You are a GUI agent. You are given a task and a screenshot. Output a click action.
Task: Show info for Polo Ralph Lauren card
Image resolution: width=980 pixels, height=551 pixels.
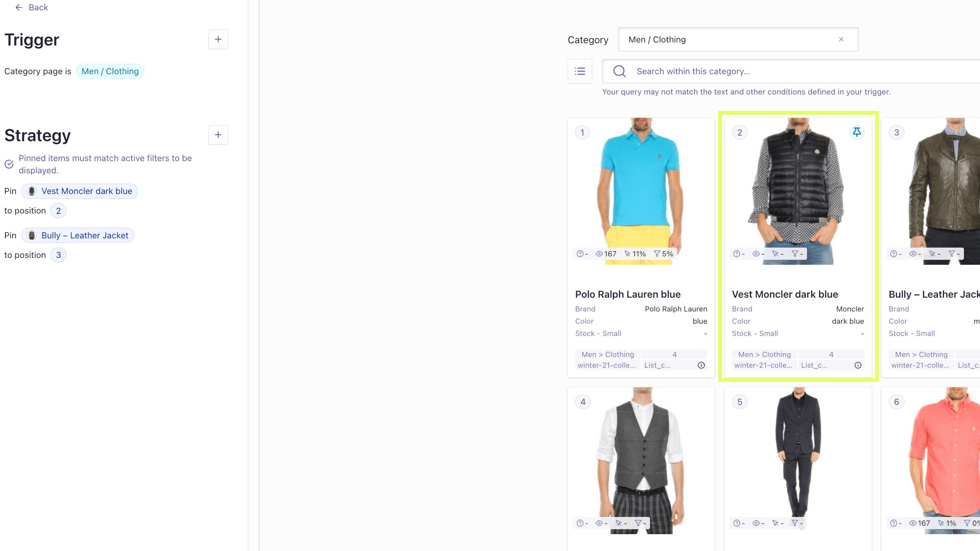pyautogui.click(x=701, y=365)
